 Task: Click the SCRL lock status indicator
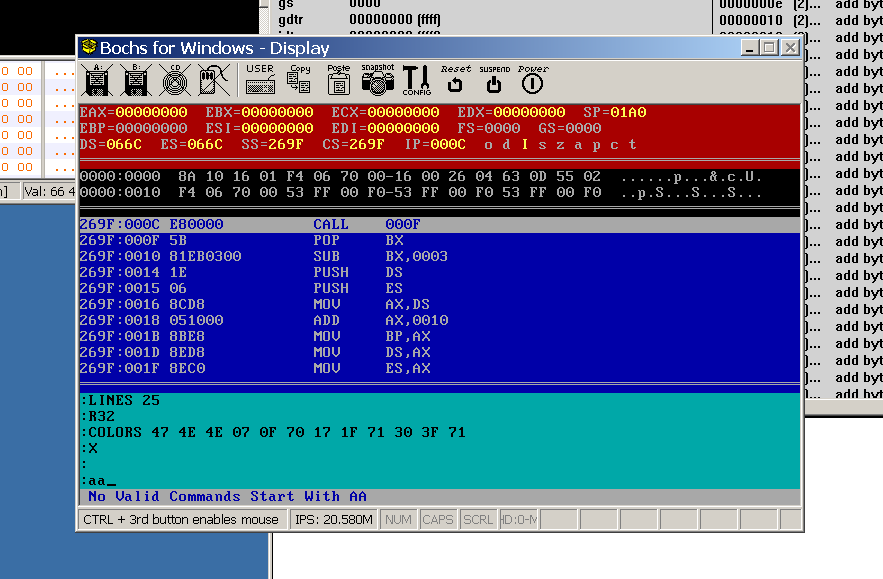[x=477, y=520]
